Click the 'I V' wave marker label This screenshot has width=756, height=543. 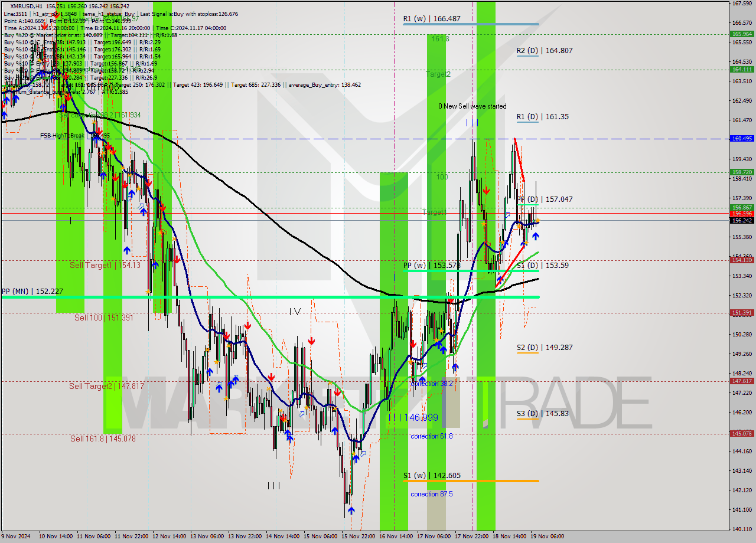[295, 311]
